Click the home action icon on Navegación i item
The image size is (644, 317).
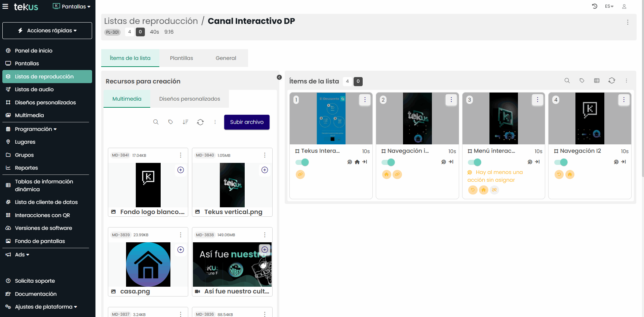pos(387,174)
